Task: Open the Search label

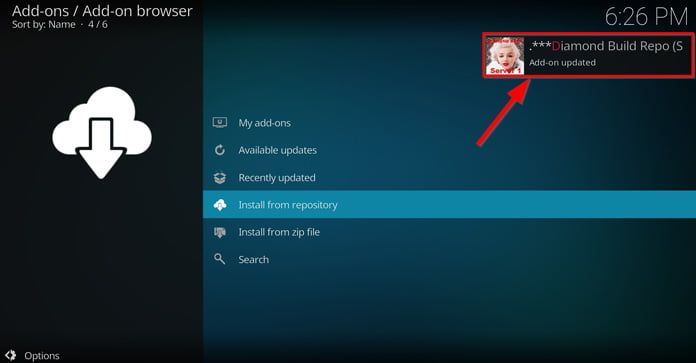Action: tap(253, 260)
